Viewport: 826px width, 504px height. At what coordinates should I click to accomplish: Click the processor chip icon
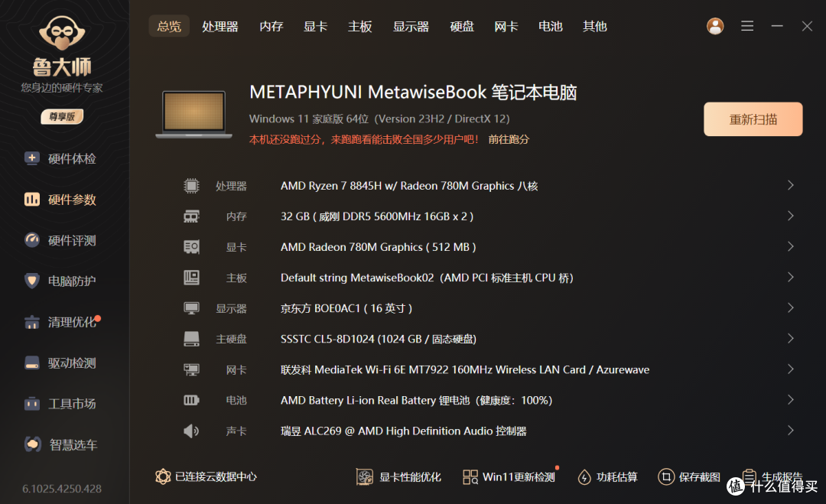point(191,186)
